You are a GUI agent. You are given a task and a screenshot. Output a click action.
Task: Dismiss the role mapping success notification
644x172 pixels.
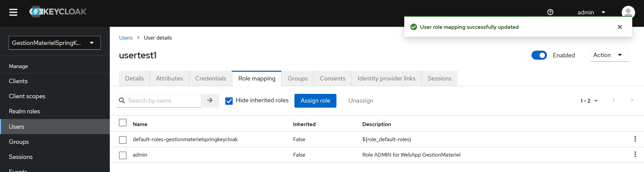620,27
